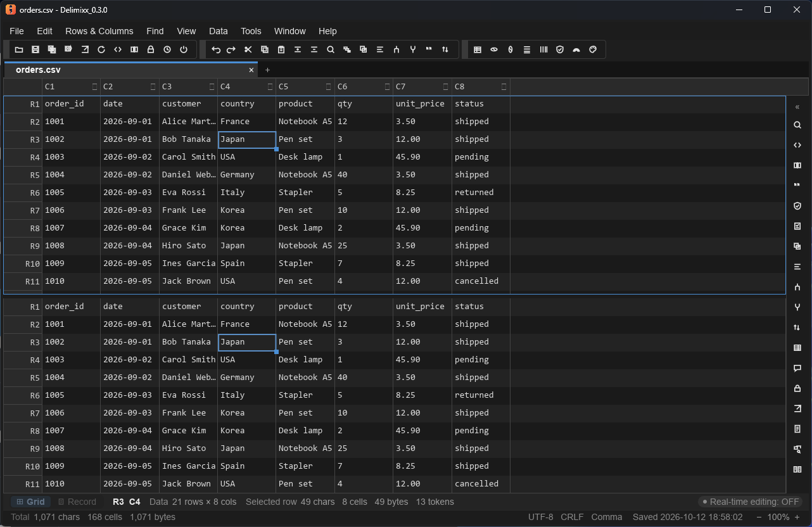Click the gauge icon in toolbar
The width and height of the screenshot is (812, 527).
click(x=576, y=49)
